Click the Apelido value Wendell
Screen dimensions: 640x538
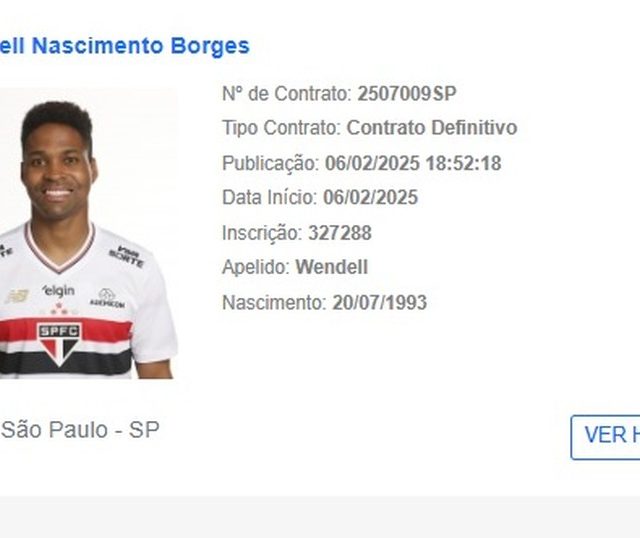pos(332,267)
